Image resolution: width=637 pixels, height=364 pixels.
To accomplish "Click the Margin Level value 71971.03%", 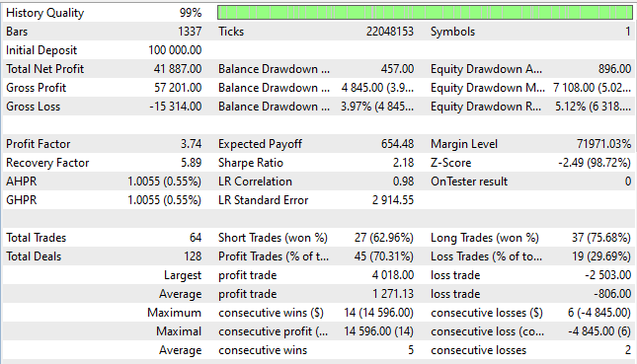I will (x=603, y=144).
